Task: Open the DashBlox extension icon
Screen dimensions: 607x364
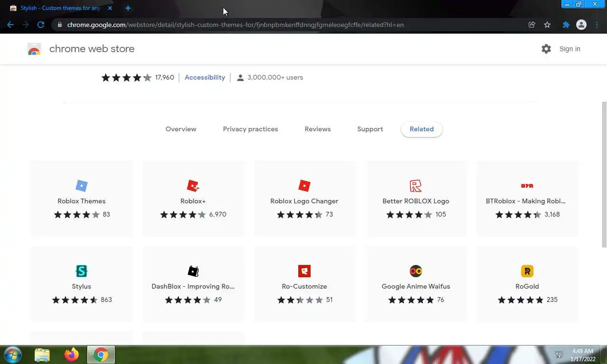Action: (193, 271)
